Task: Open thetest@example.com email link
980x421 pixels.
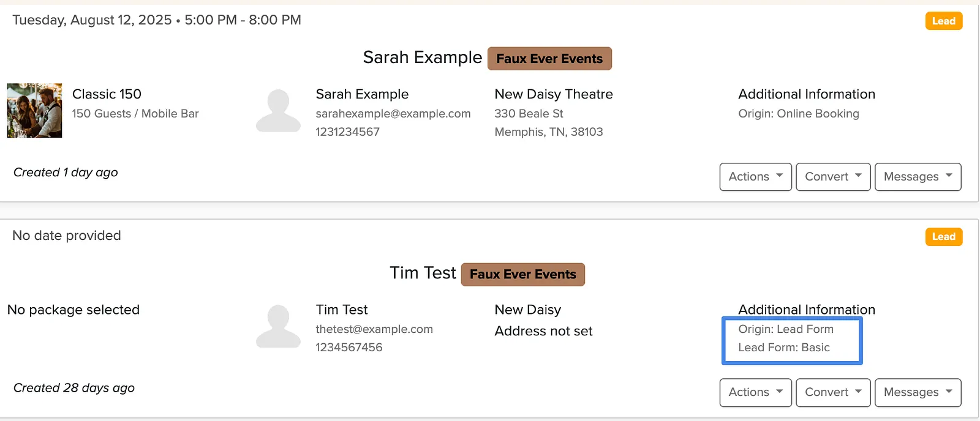Action: [374, 329]
